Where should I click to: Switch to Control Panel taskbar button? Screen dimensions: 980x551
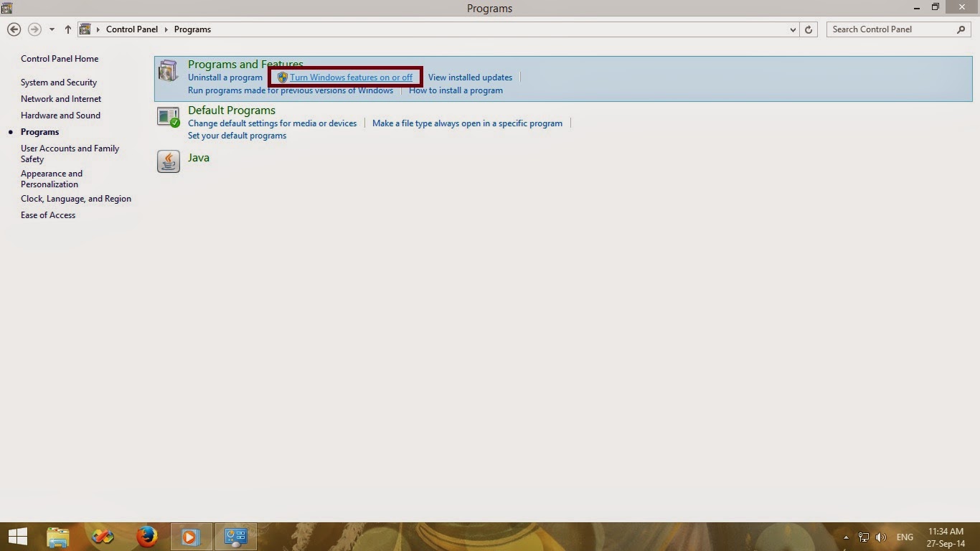coord(235,537)
